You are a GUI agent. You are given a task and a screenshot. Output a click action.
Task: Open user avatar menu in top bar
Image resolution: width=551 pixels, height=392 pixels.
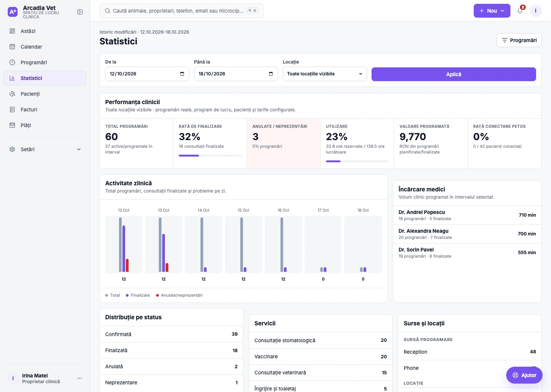(536, 11)
